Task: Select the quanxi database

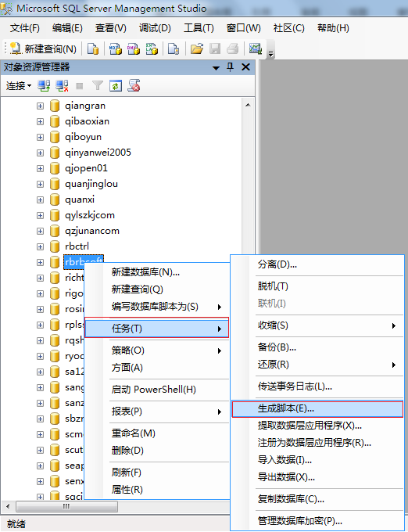Action: tap(80, 199)
